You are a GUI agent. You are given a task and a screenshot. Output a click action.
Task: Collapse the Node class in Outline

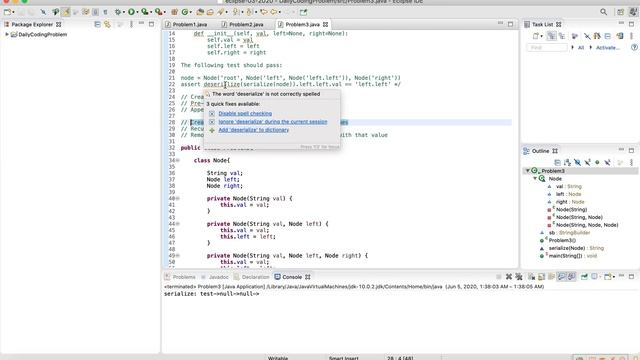click(535, 178)
